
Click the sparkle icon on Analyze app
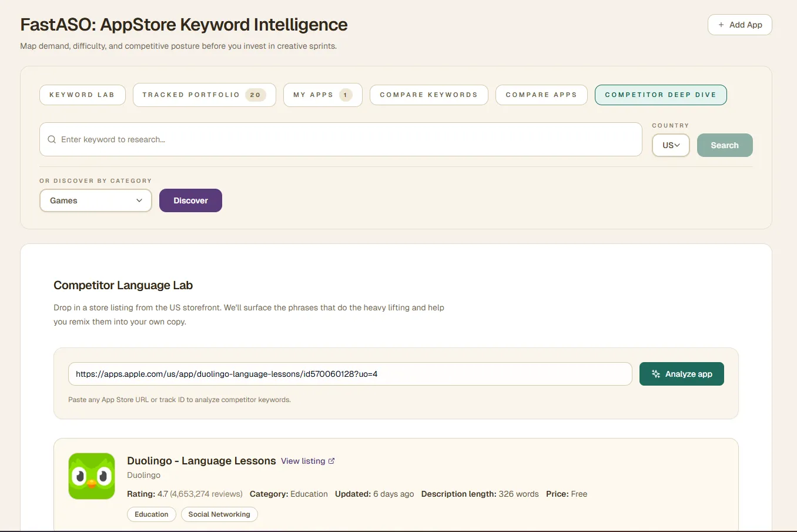point(656,374)
